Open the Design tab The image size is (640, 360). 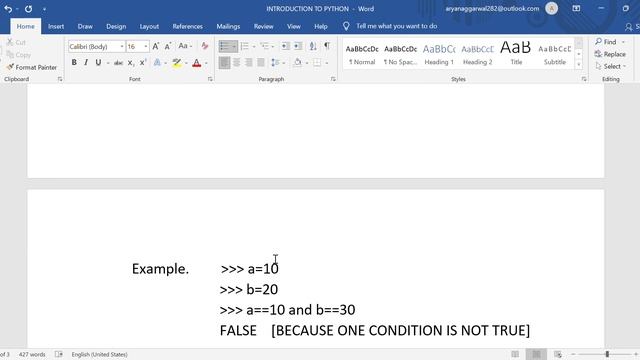tap(116, 26)
